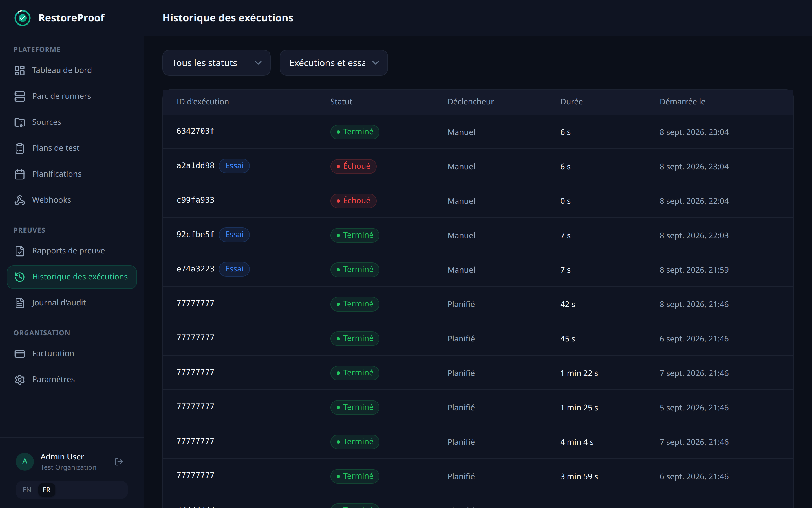Click the 45 s duration cell
This screenshot has height=508, width=812.
pyautogui.click(x=567, y=339)
